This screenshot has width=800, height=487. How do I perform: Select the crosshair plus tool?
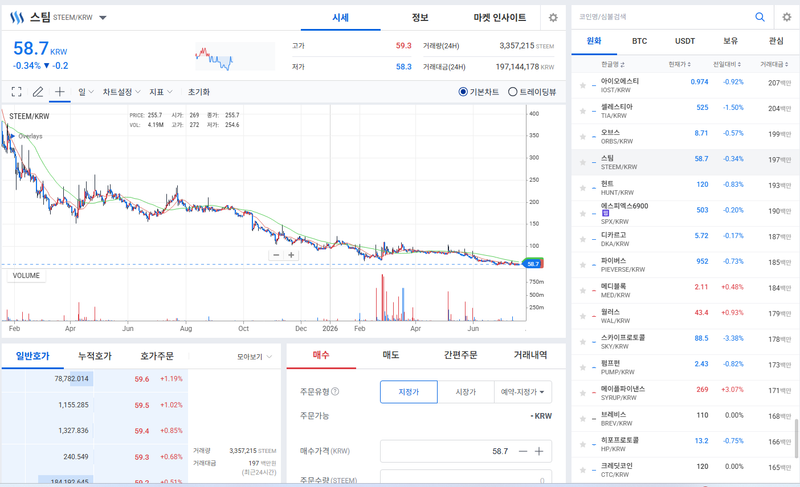[x=60, y=92]
